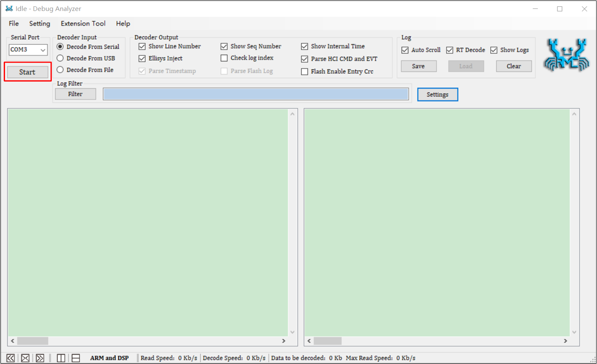The height and width of the screenshot is (364, 597).
Task: Click right pane scroll down arrow
Action: (573, 332)
